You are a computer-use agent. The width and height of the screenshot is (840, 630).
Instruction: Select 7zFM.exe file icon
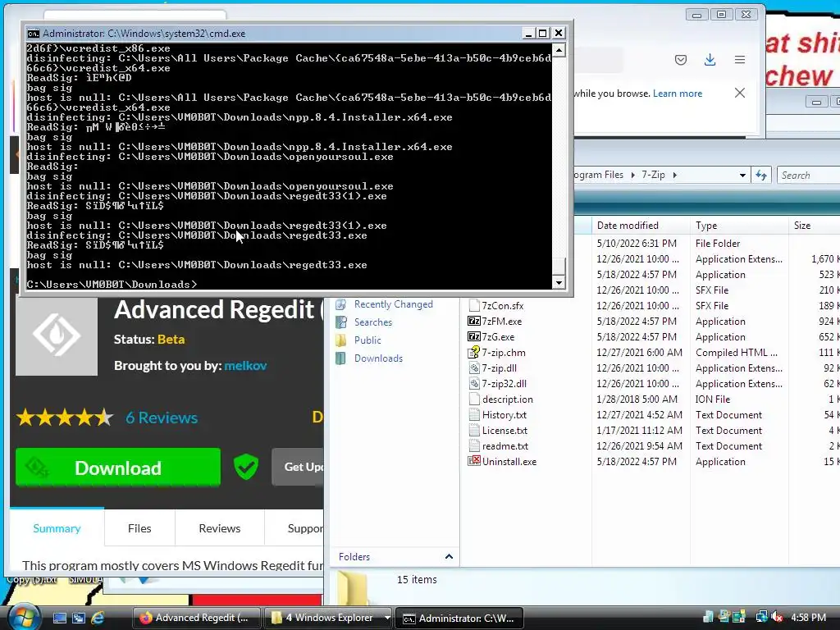point(473,322)
